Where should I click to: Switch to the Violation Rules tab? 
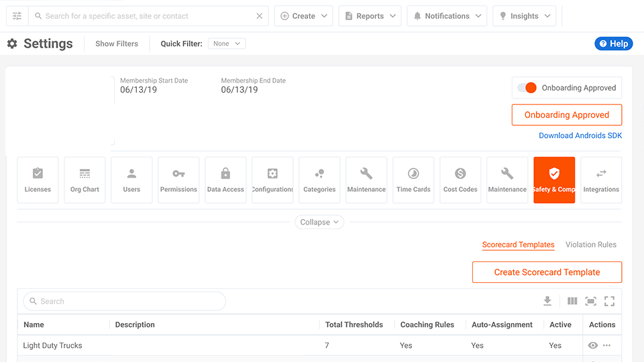(x=590, y=245)
